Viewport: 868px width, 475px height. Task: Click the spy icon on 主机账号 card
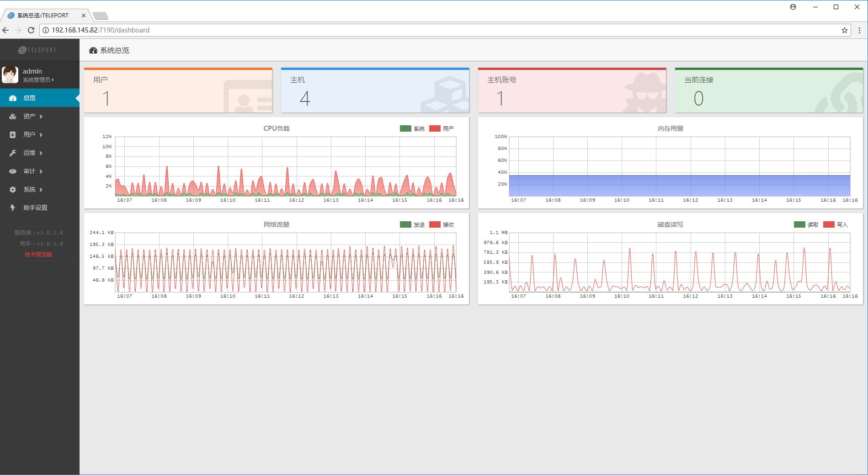click(x=645, y=91)
